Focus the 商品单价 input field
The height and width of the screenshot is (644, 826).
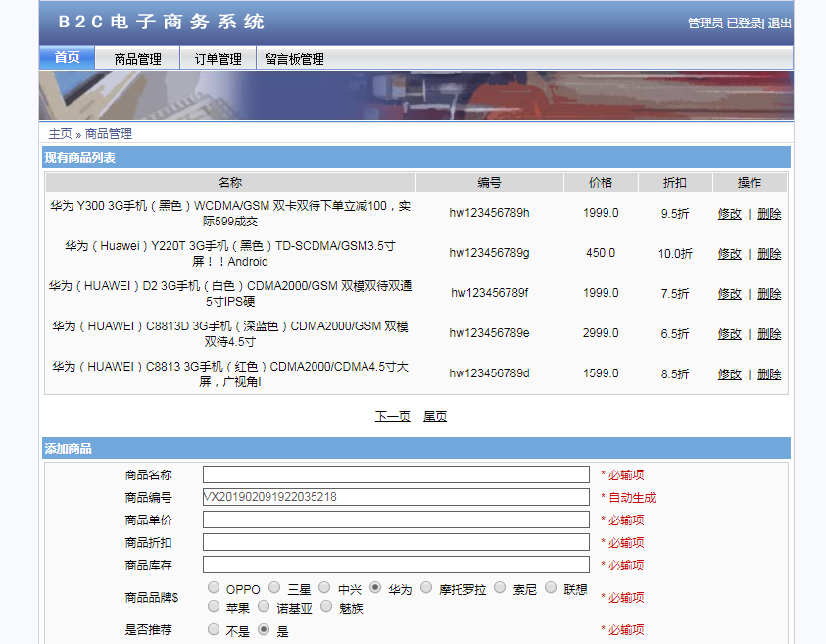coord(396,520)
